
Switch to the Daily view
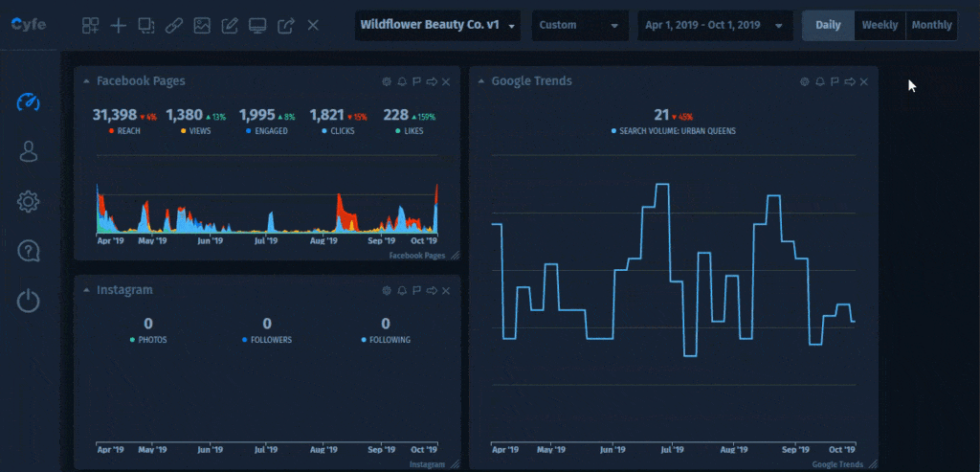click(x=828, y=26)
